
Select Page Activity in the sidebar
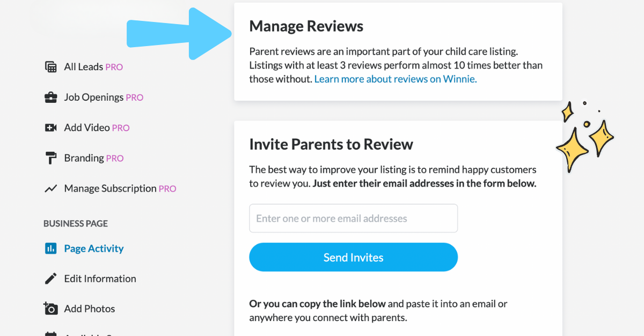pyautogui.click(x=94, y=249)
